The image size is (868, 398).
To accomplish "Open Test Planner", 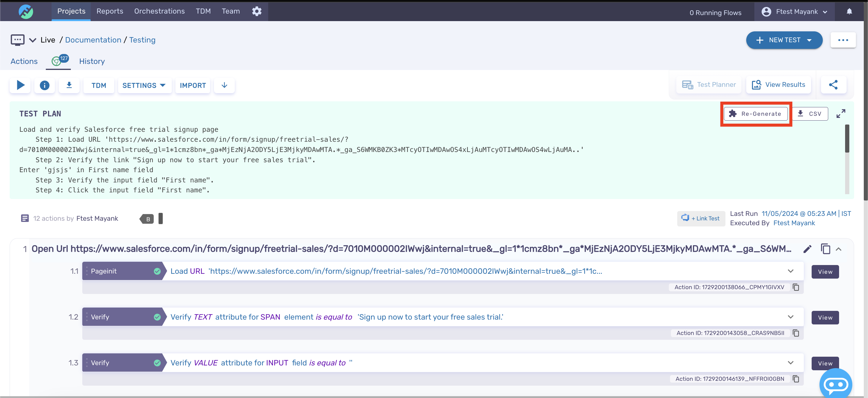I will (x=709, y=85).
